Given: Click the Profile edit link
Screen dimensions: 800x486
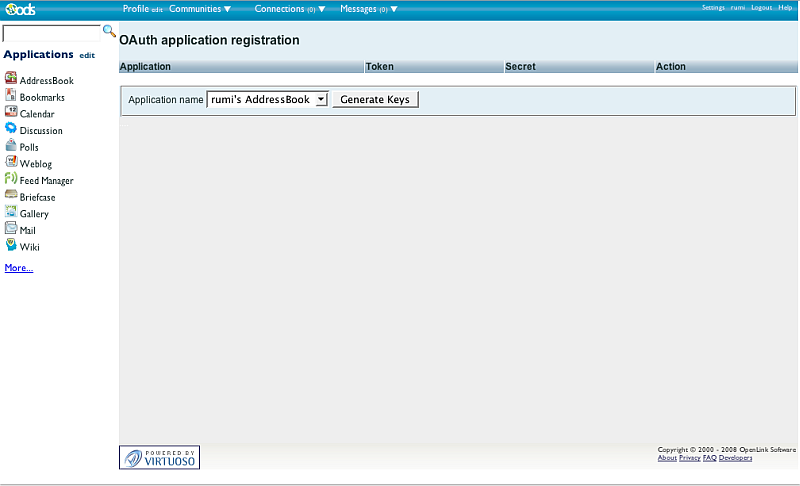Looking at the screenshot, I should click(x=157, y=10).
